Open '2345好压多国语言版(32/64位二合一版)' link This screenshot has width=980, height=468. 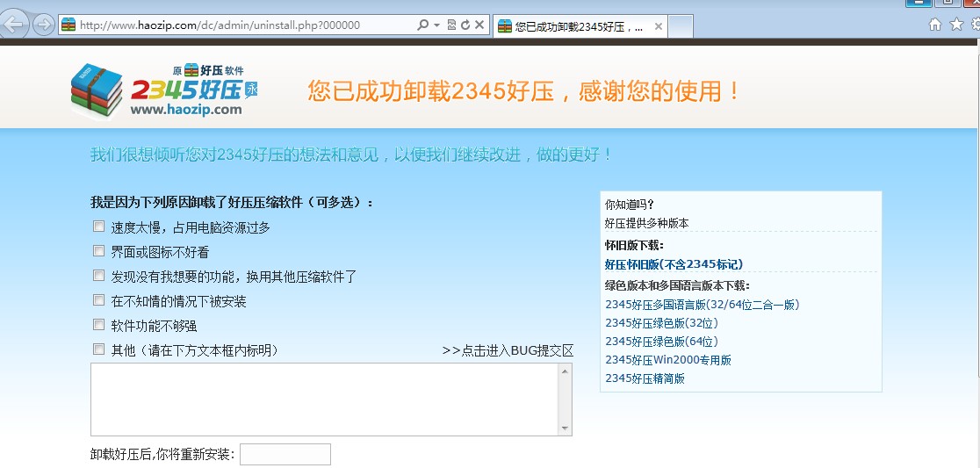(x=703, y=305)
